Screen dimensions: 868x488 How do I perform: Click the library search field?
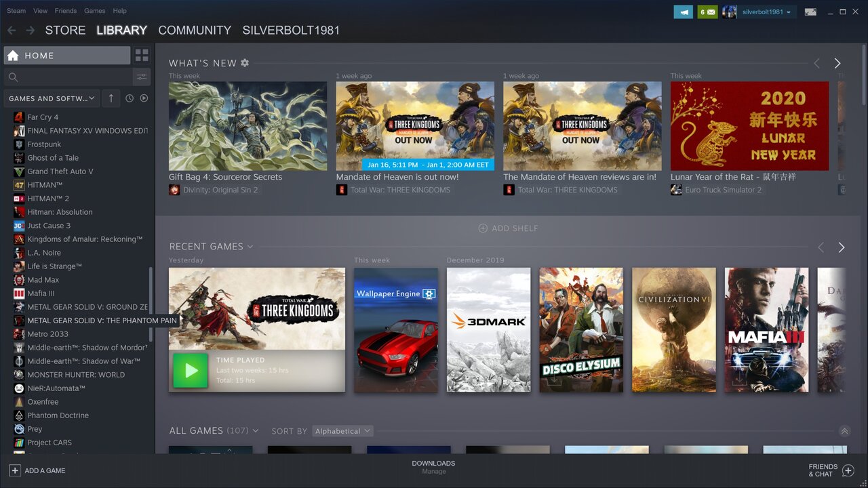click(x=67, y=77)
